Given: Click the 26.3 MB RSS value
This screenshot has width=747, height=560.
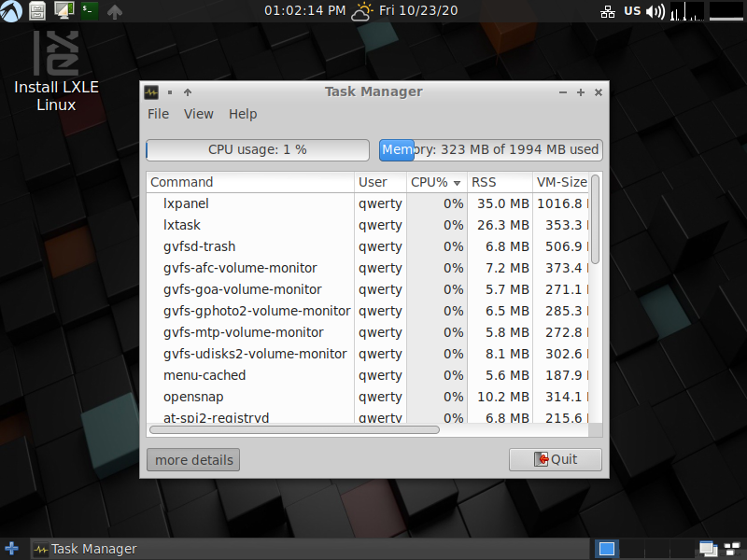Looking at the screenshot, I should coord(503,225).
